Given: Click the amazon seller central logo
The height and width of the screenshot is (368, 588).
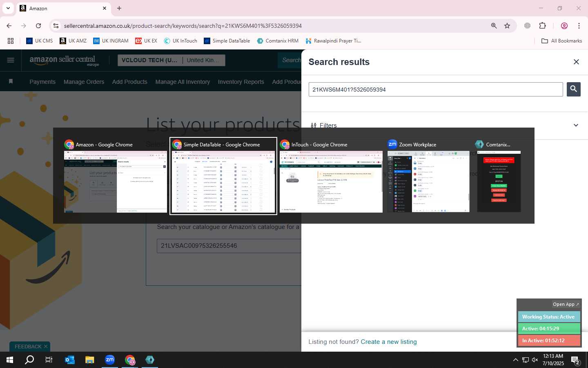Looking at the screenshot, I should point(64,61).
